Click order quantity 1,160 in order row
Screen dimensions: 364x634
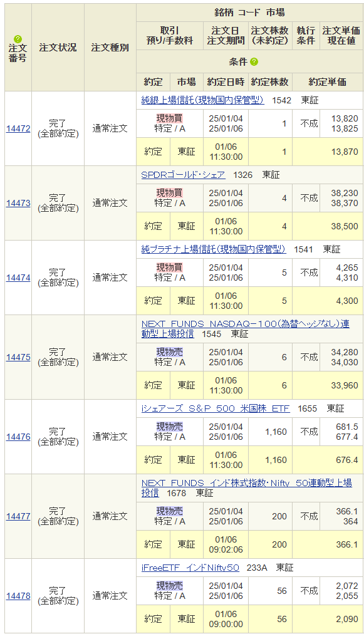276,432
